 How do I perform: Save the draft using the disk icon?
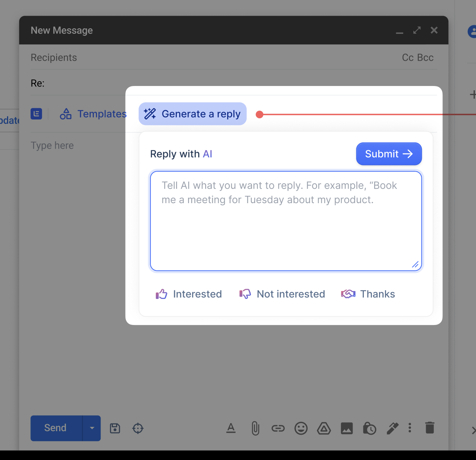point(115,428)
